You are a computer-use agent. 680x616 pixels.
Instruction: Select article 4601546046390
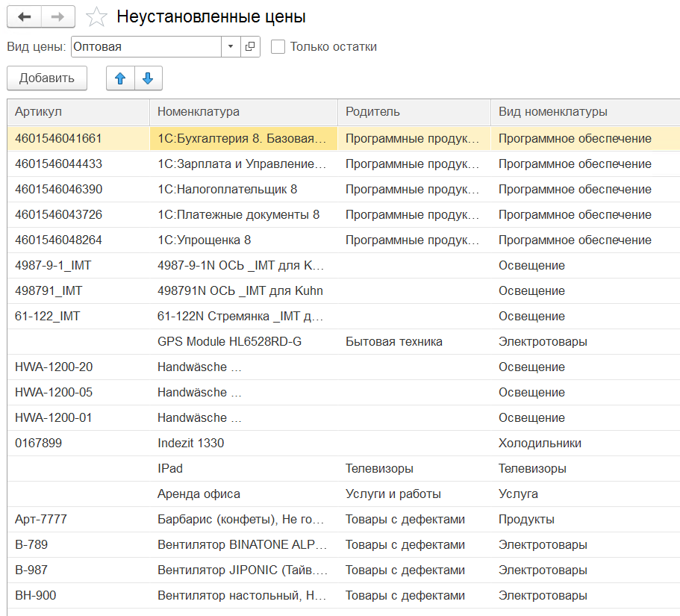coord(78,189)
